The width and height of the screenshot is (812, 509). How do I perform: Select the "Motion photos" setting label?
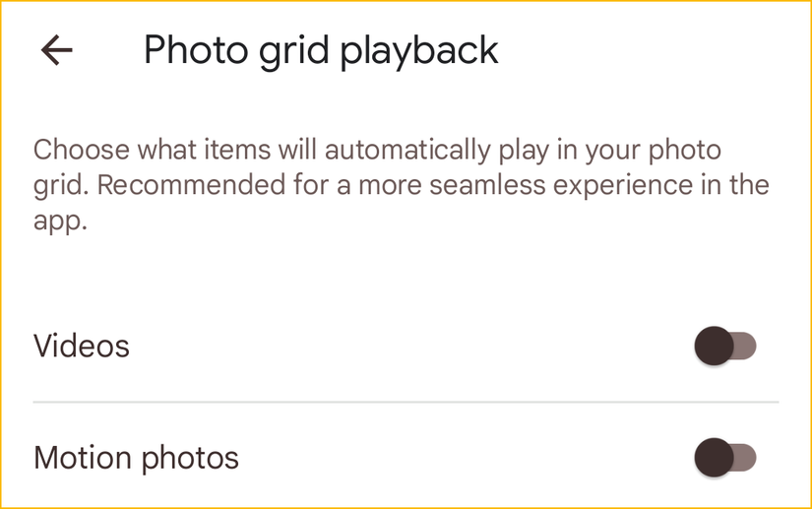[136, 458]
